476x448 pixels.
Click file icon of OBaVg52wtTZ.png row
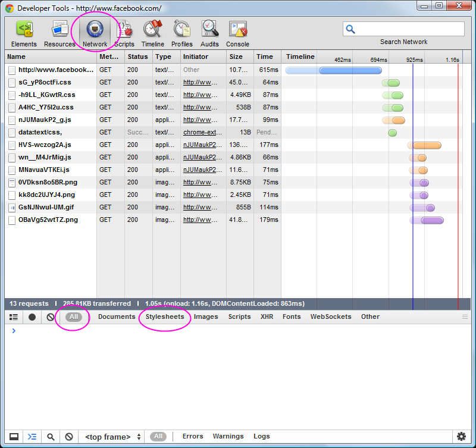coord(12,220)
